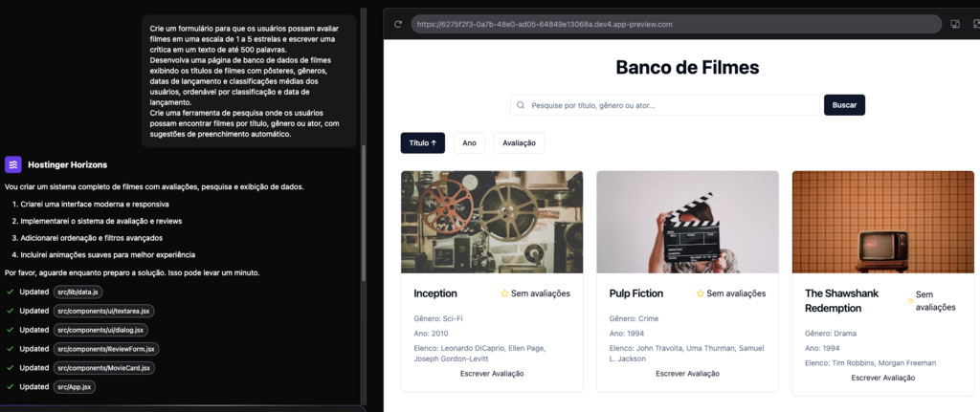
Task: Open the src/components/ui/textarea.jsx file chip
Action: pos(103,311)
